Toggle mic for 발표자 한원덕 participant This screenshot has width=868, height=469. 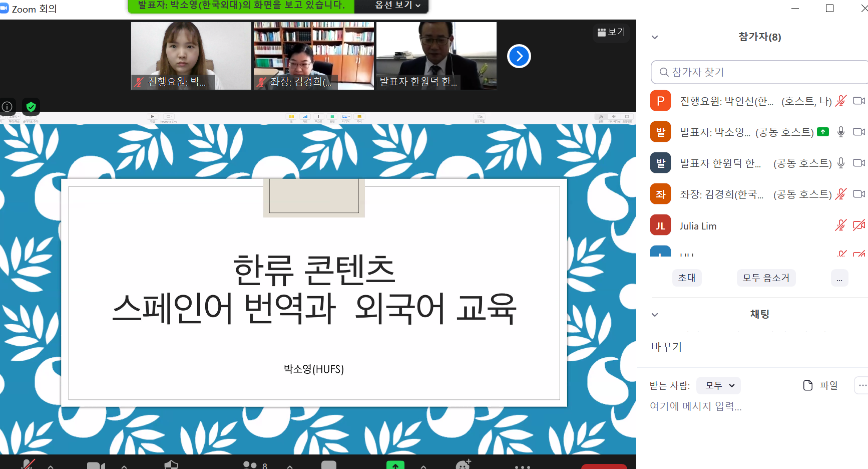[x=841, y=163]
